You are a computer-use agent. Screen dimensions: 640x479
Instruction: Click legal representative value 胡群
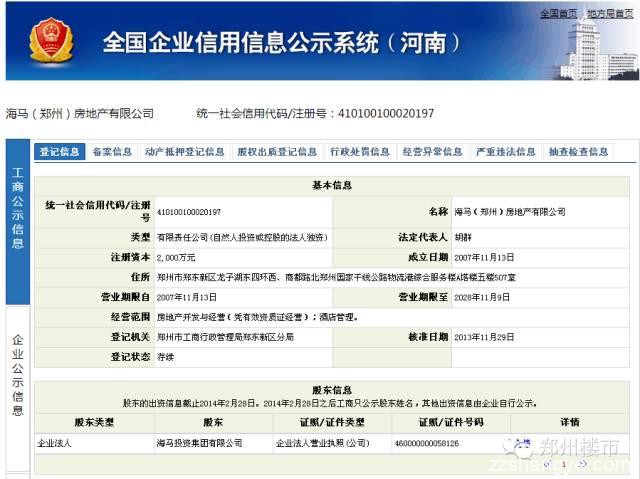(x=463, y=237)
